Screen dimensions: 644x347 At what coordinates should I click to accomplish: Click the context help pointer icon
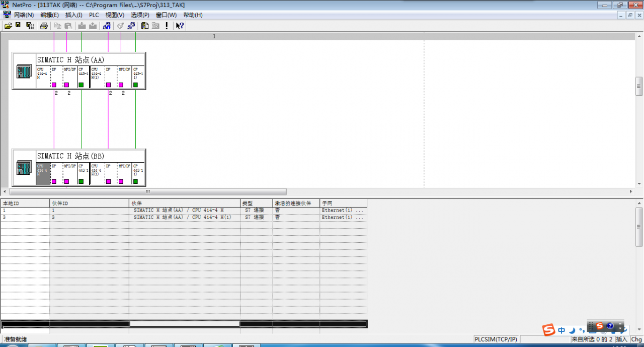180,26
